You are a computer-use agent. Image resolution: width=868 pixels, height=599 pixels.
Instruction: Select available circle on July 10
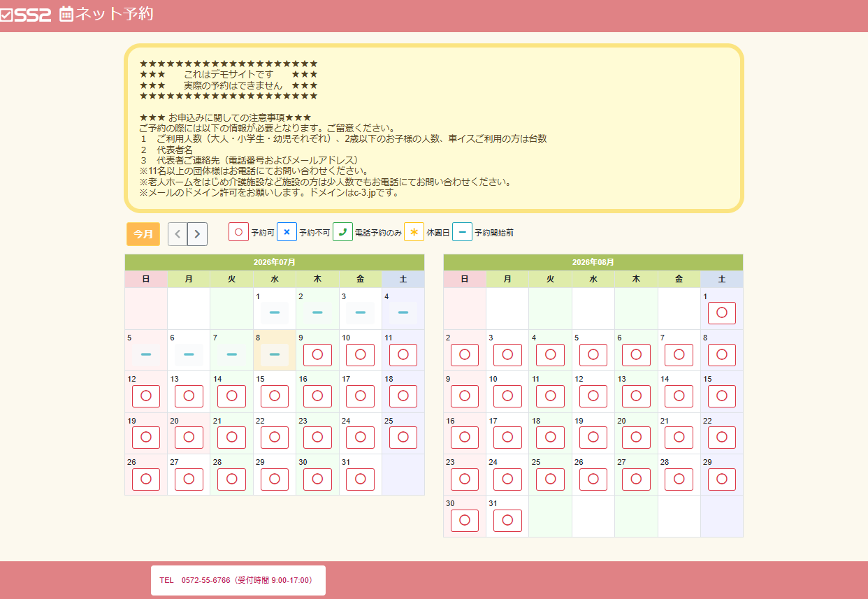pyautogui.click(x=361, y=355)
